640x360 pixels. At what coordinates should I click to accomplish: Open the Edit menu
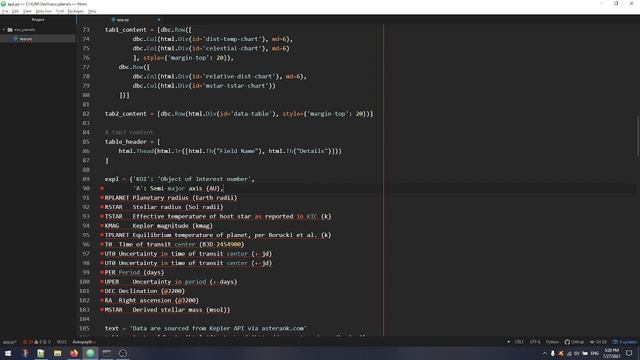(16, 11)
